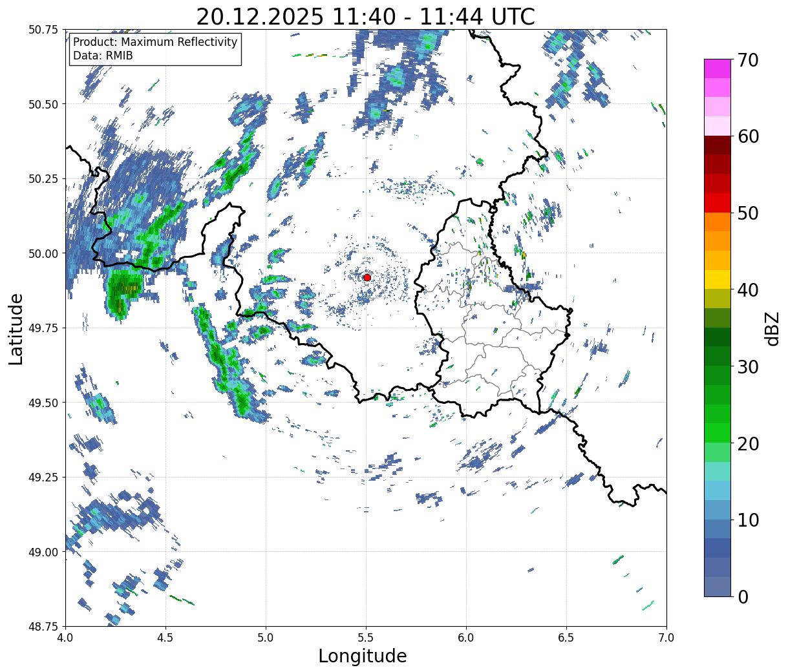
Task: Click the colorbar tick label 0
Action: [x=742, y=596]
